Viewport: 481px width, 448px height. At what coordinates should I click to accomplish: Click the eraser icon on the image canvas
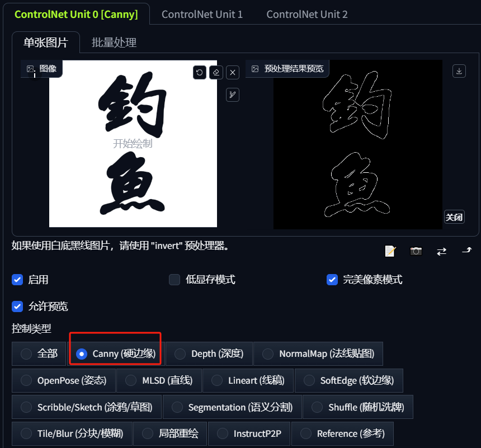coord(216,73)
